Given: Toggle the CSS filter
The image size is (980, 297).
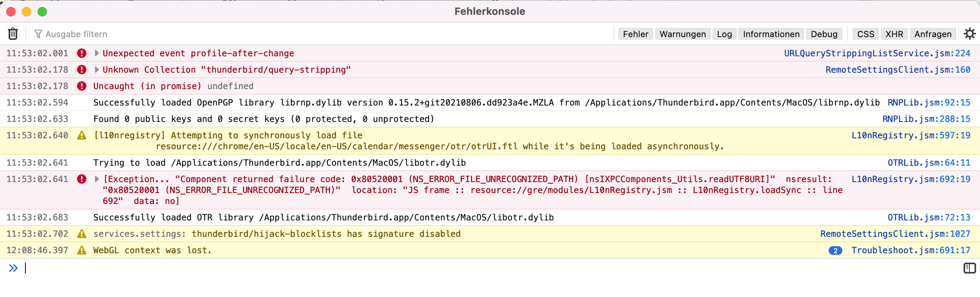Looking at the screenshot, I should coord(865,34).
